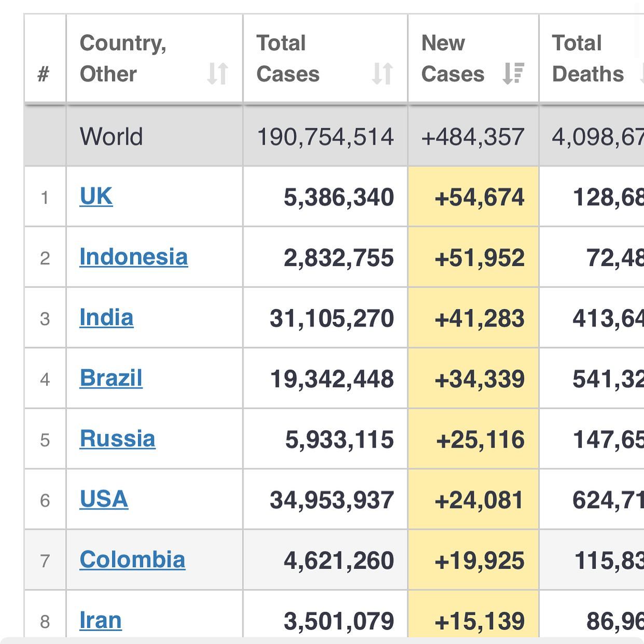Click UK new cases cell +54,674
Viewport: 644px width, 644px height.
coord(479,198)
